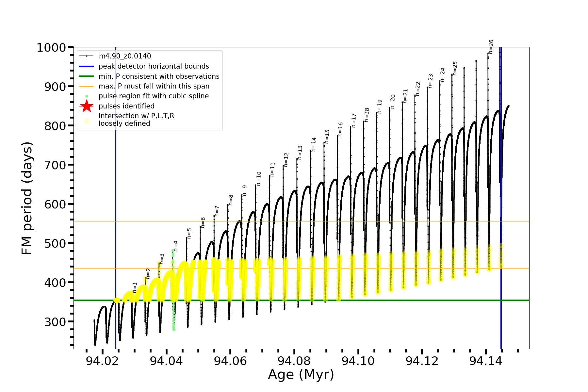Click the light green cubic spline legend dot
This screenshot has width=588, height=392.
(x=87, y=96)
